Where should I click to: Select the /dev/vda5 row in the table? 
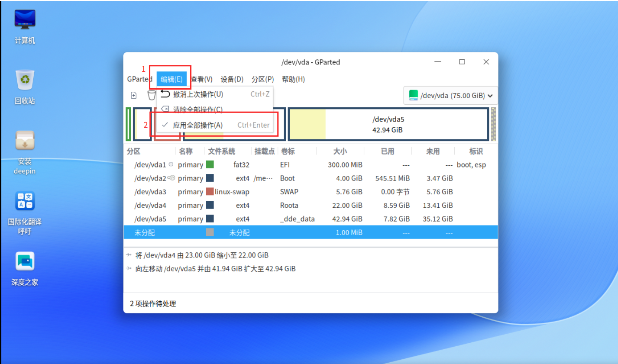pos(311,219)
